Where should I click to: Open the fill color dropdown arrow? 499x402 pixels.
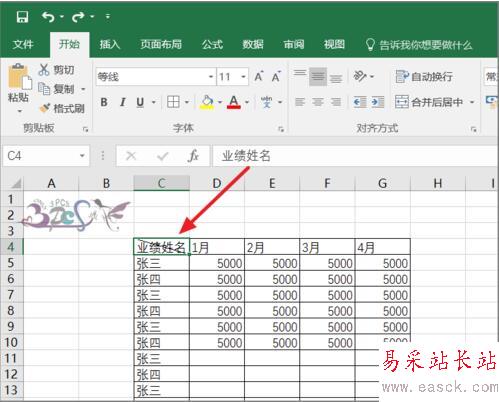point(220,102)
